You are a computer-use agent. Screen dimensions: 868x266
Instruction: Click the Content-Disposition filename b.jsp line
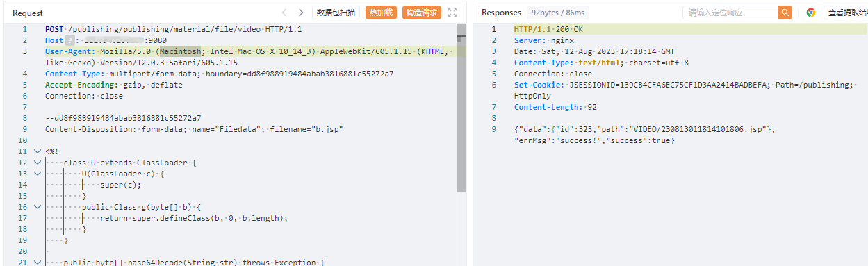click(x=194, y=129)
